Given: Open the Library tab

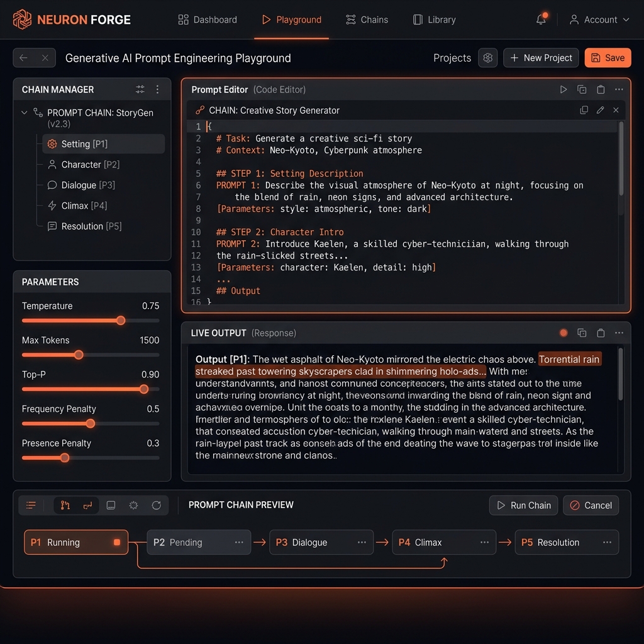Looking at the screenshot, I should 434,19.
